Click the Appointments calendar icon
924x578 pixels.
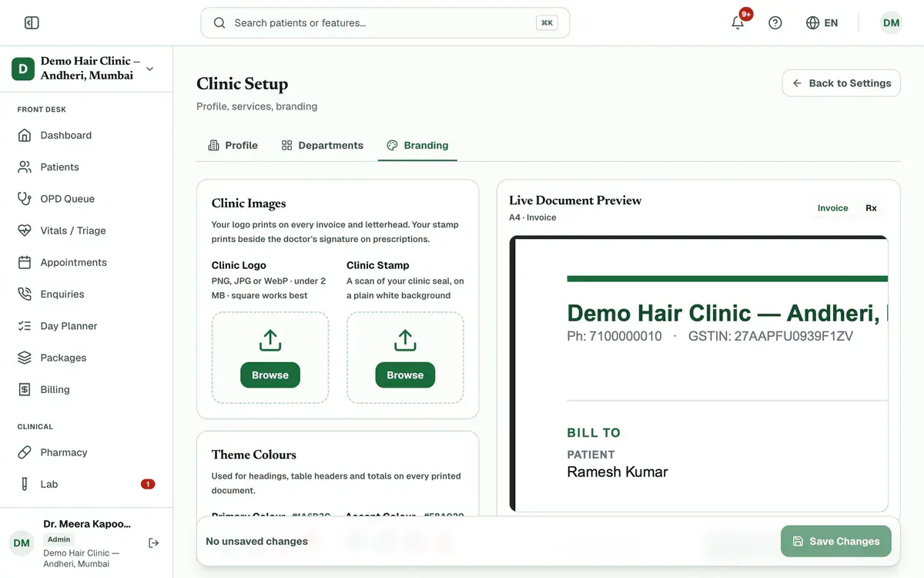point(25,263)
